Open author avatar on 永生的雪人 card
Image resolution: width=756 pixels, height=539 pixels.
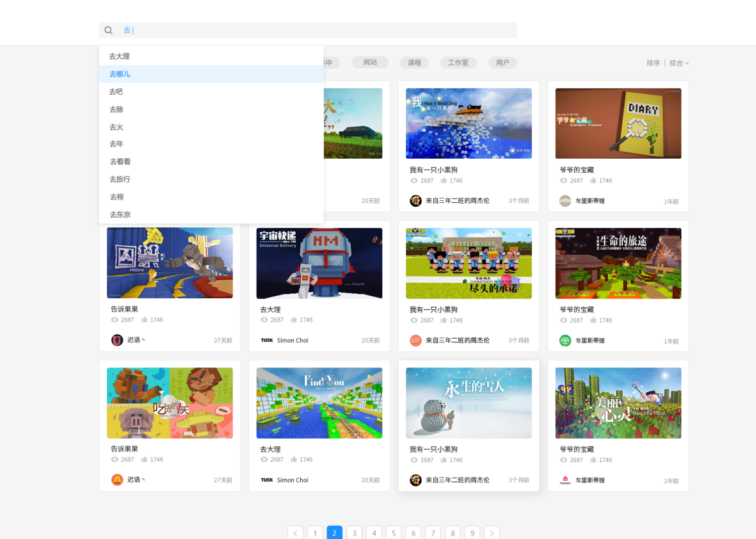pos(415,480)
